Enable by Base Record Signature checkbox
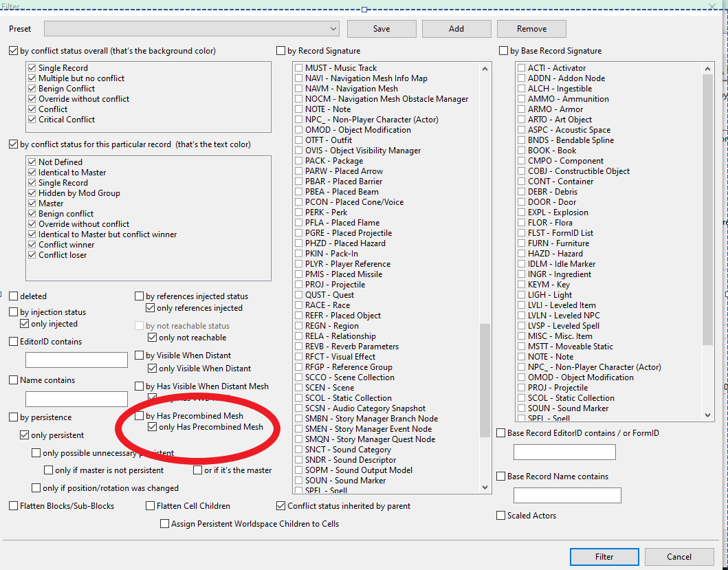This screenshot has width=728, height=570. coord(503,51)
